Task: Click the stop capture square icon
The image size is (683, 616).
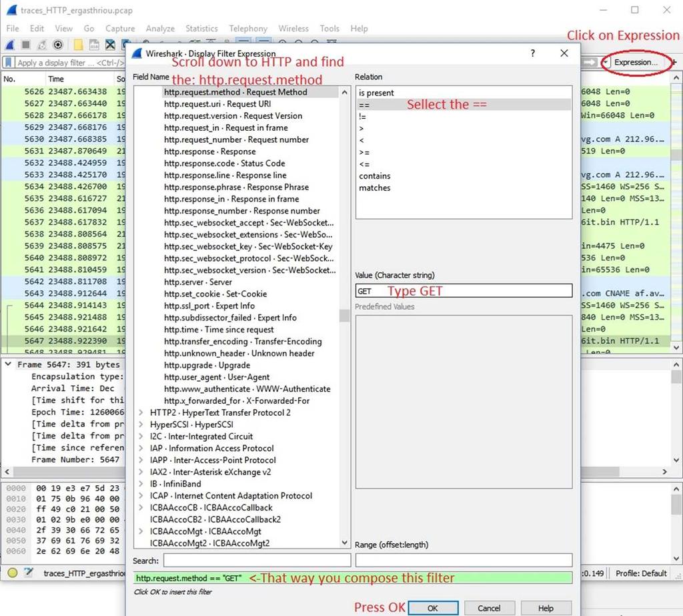Action: [26, 45]
